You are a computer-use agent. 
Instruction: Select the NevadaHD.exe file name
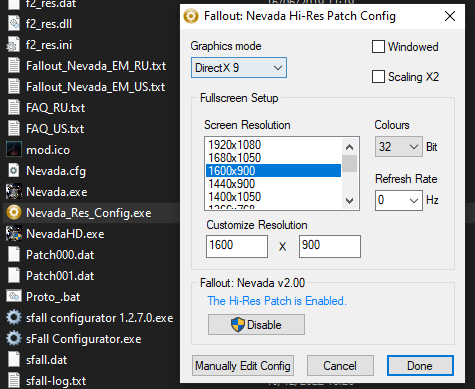pyautogui.click(x=65, y=234)
